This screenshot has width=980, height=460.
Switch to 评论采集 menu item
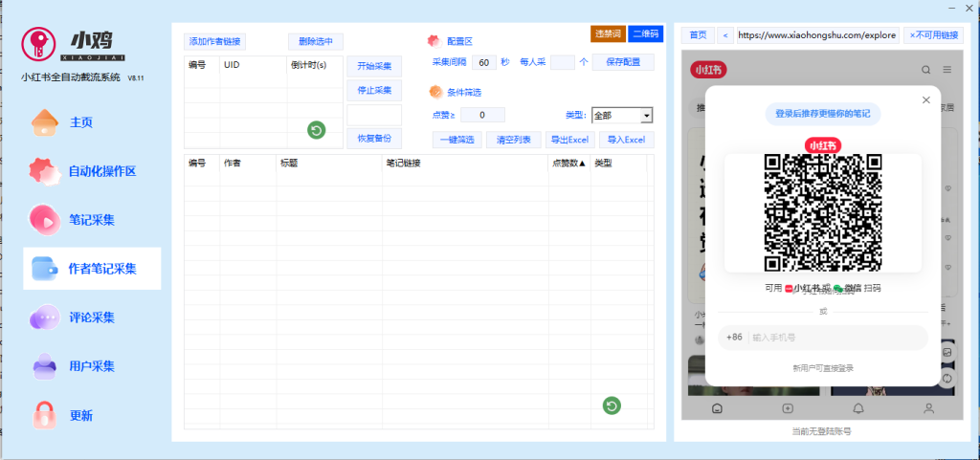click(x=92, y=318)
